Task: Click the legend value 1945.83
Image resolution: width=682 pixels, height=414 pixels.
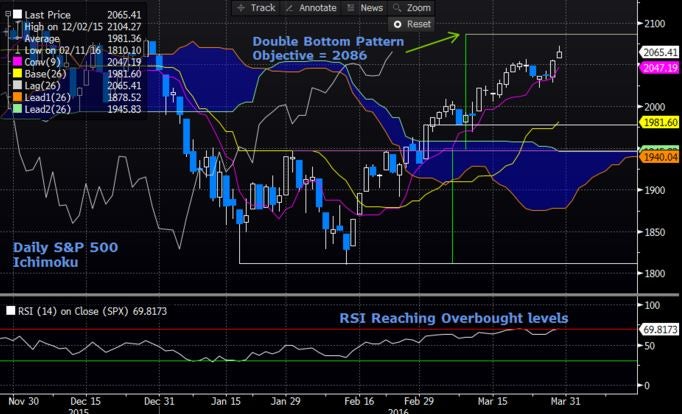Action: click(x=124, y=109)
